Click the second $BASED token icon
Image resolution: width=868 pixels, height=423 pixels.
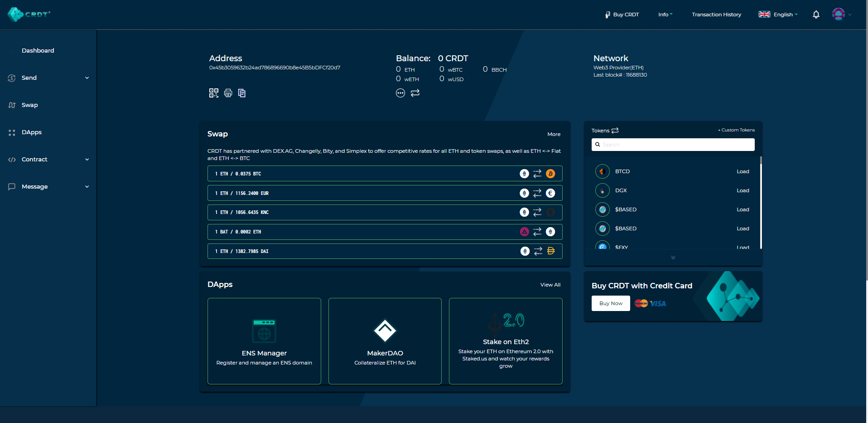point(603,229)
